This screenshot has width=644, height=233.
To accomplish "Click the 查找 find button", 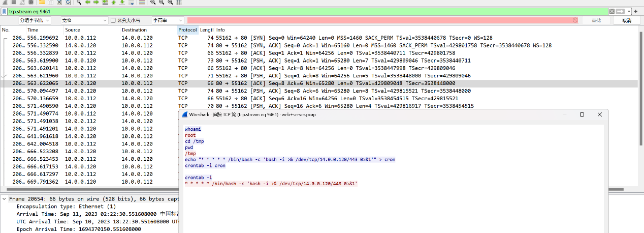I will point(596,20).
